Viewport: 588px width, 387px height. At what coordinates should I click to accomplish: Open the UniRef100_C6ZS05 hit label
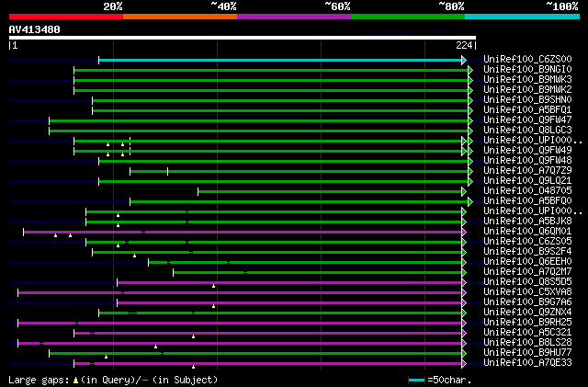click(x=527, y=242)
